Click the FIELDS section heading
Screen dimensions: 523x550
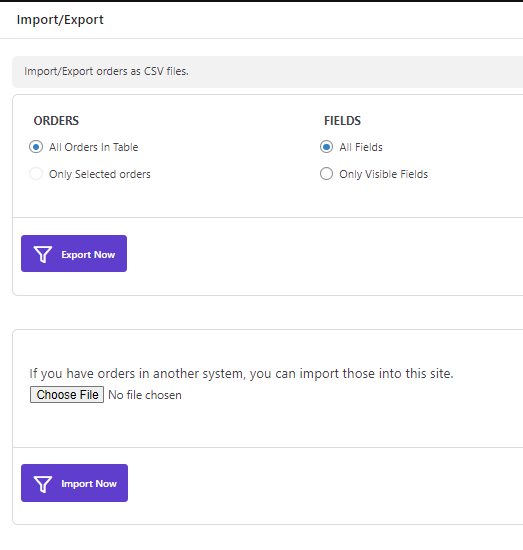pos(342,121)
